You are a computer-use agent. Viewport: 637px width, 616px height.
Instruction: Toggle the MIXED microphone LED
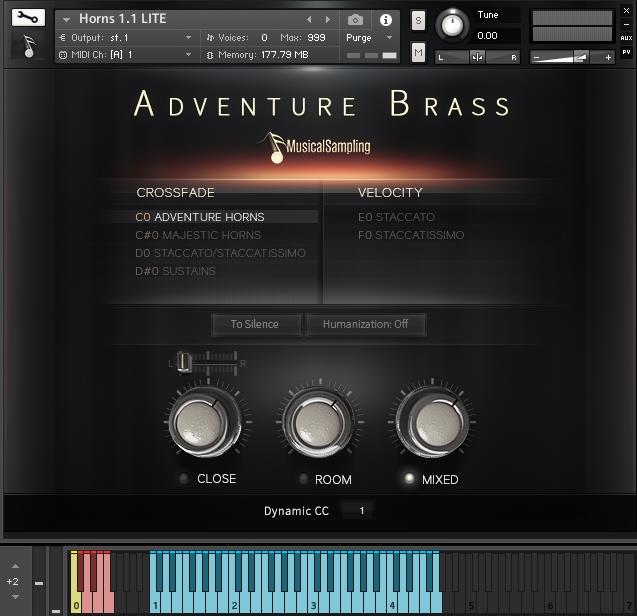408,479
